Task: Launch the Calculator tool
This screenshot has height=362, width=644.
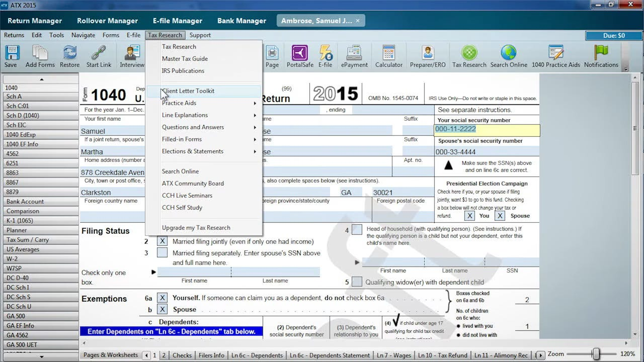Action: click(x=388, y=55)
